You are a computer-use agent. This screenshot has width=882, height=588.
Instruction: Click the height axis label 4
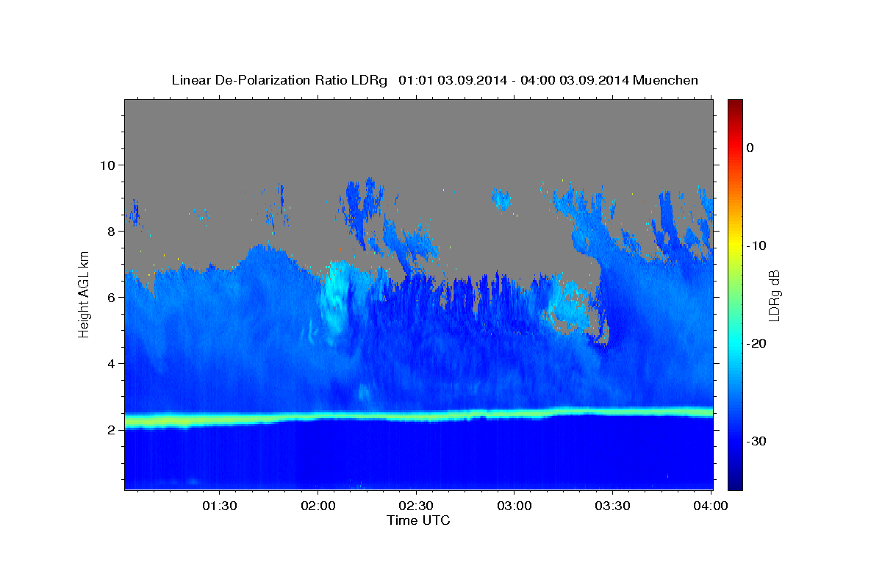pos(110,363)
